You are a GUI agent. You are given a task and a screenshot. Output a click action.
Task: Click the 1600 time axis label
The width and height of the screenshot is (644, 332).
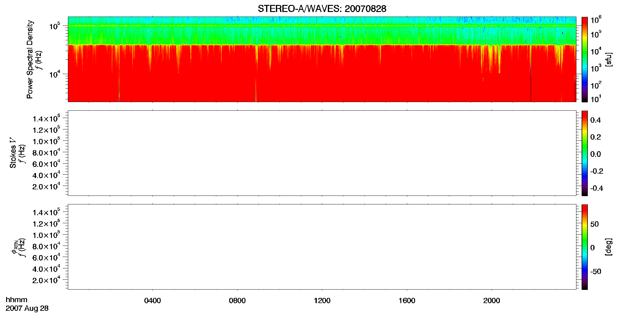coord(407,301)
